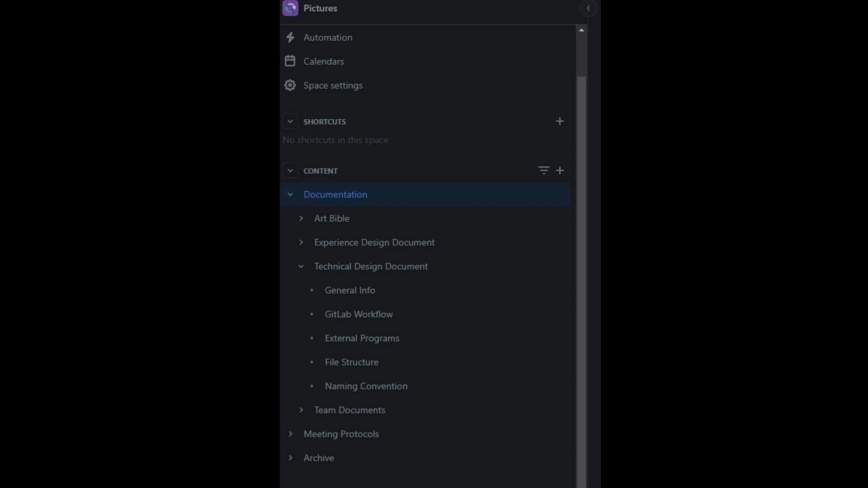The height and width of the screenshot is (488, 868).
Task: Open the File Structure page
Action: tap(351, 362)
